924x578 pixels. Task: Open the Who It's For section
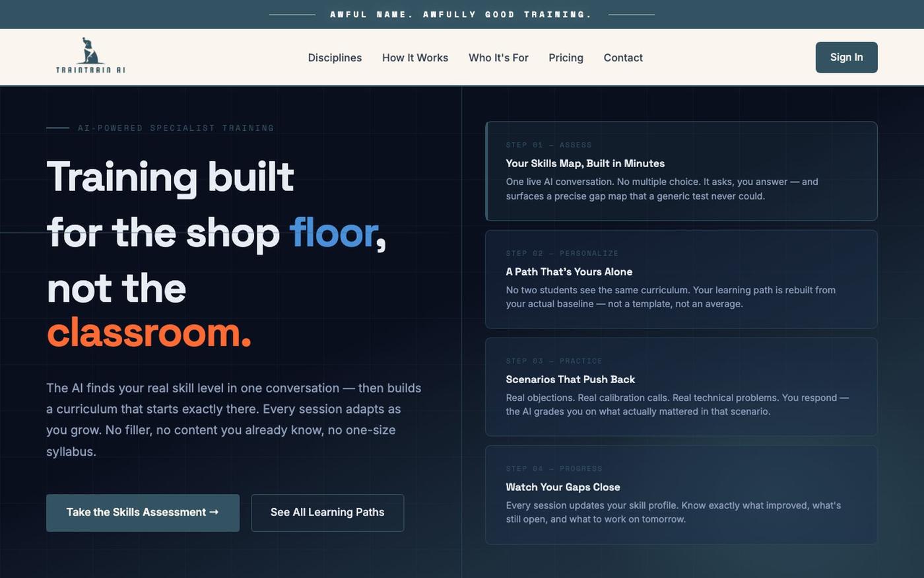(x=498, y=57)
